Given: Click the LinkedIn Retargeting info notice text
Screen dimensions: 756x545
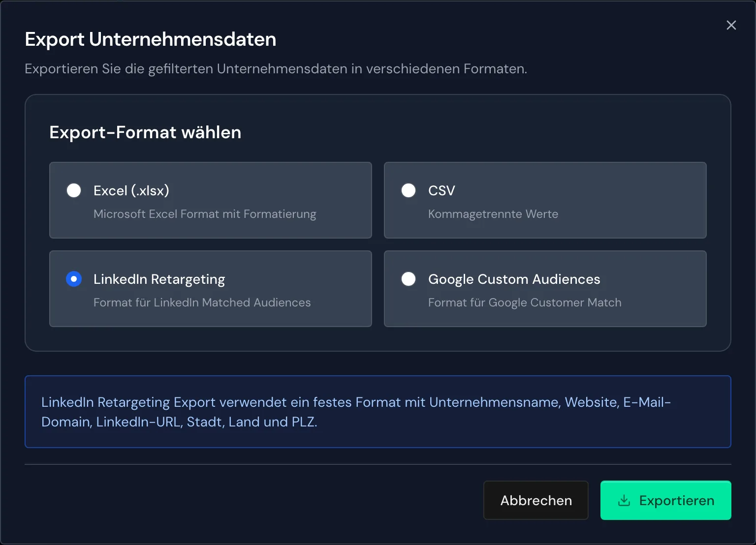Looking at the screenshot, I should click(x=356, y=412).
